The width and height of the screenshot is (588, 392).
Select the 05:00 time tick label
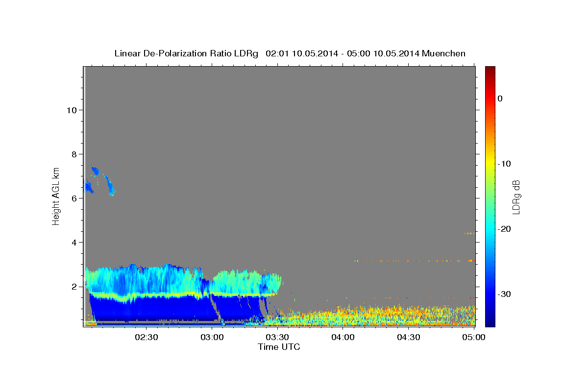point(474,338)
